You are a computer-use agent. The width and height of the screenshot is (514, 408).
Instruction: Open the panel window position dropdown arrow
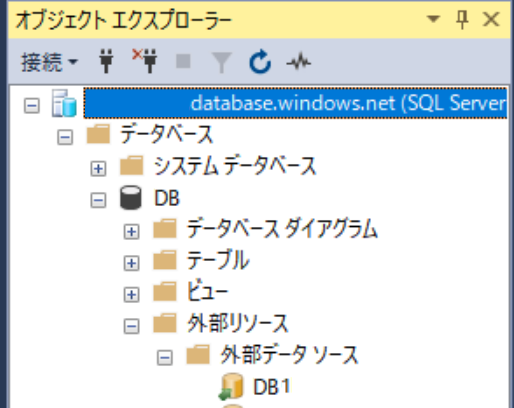(x=433, y=19)
